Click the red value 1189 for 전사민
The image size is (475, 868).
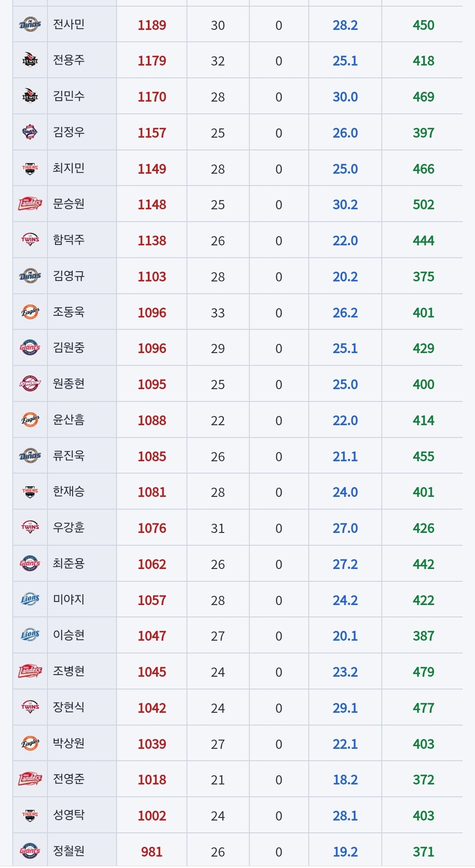(152, 25)
